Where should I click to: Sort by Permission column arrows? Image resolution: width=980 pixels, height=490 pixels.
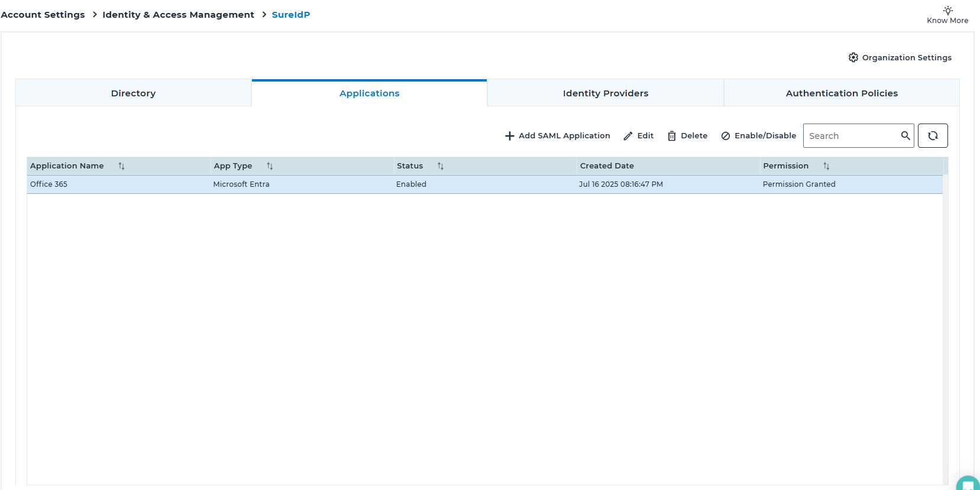[x=826, y=166]
